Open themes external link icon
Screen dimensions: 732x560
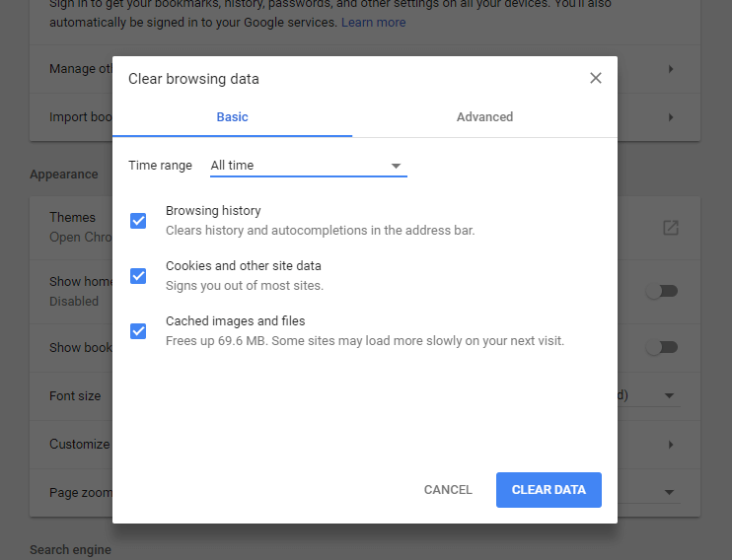click(x=671, y=228)
